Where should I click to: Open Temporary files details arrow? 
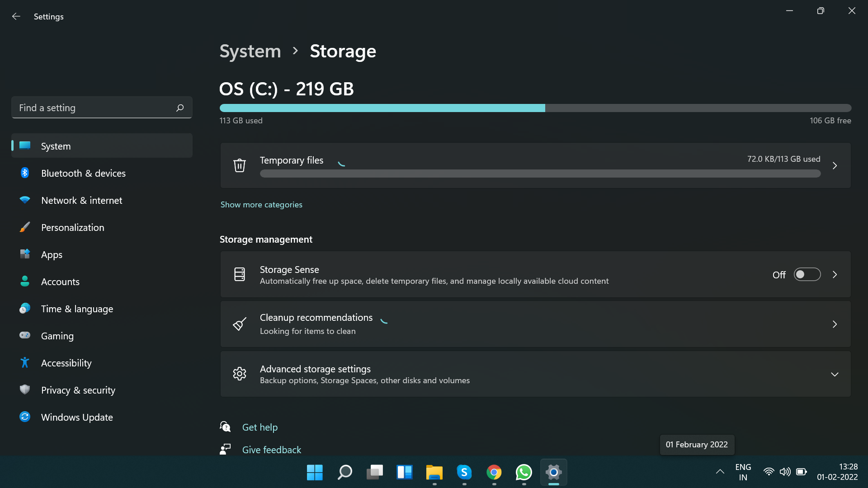[x=835, y=166]
